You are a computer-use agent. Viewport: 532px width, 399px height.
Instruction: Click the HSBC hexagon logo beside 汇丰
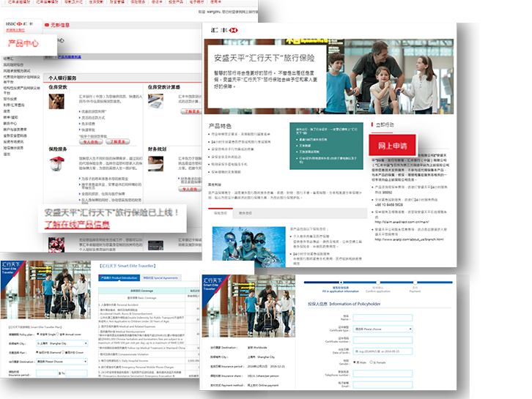(234, 30)
